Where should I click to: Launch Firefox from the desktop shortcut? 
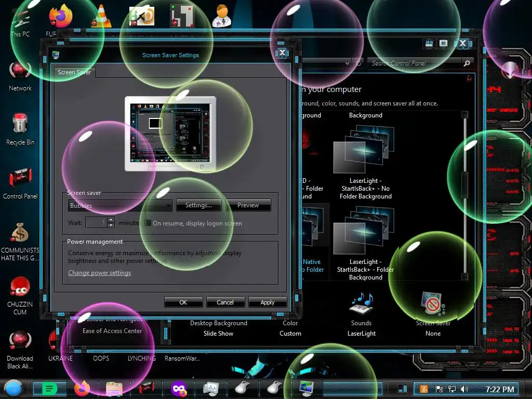(x=60, y=17)
